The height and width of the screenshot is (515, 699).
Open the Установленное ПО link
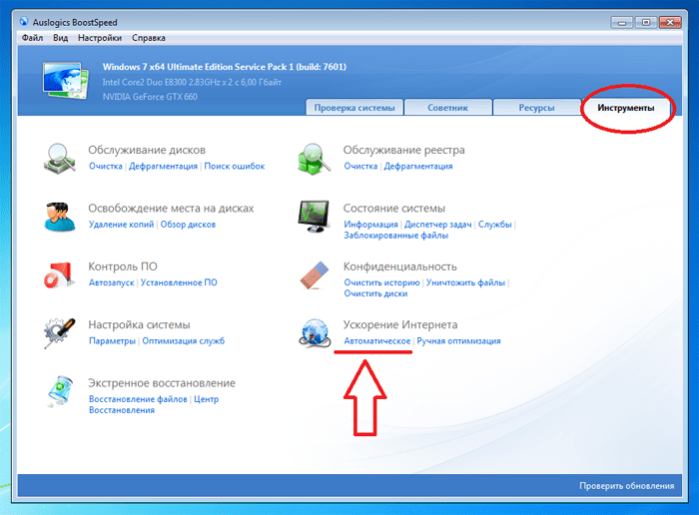tap(179, 282)
